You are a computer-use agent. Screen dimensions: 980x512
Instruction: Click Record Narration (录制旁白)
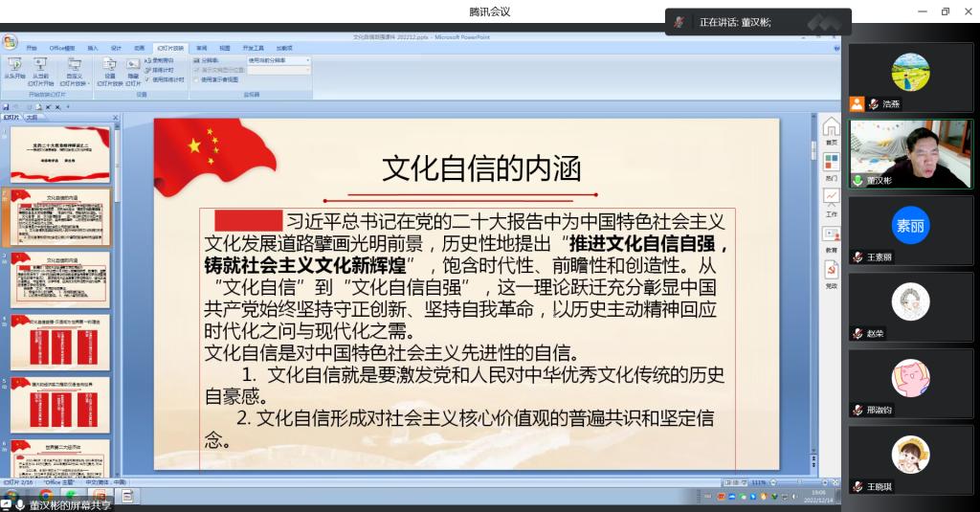coord(160,60)
